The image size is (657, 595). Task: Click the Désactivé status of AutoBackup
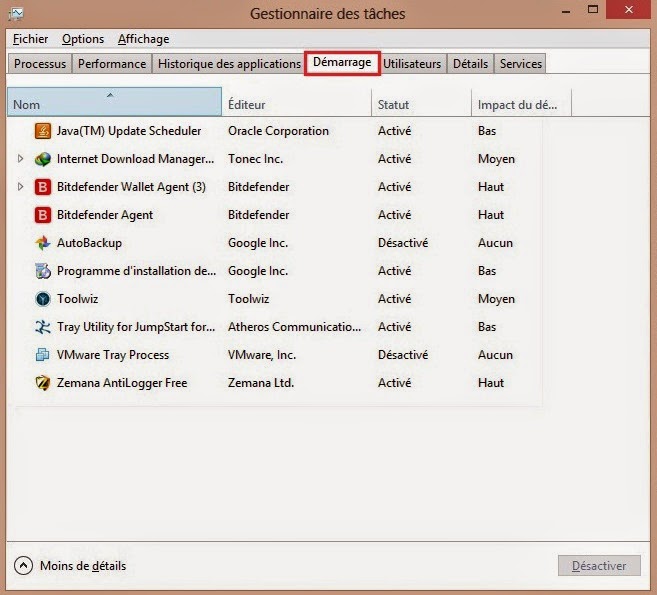(403, 243)
